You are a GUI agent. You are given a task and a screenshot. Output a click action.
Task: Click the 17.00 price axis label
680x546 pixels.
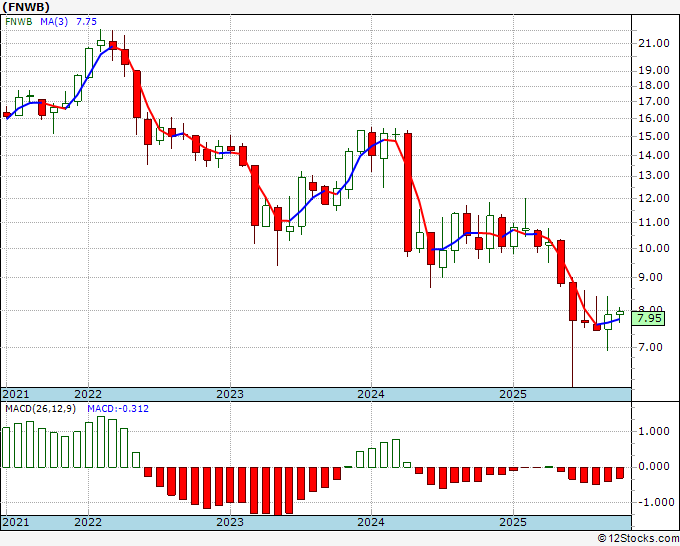point(654,101)
